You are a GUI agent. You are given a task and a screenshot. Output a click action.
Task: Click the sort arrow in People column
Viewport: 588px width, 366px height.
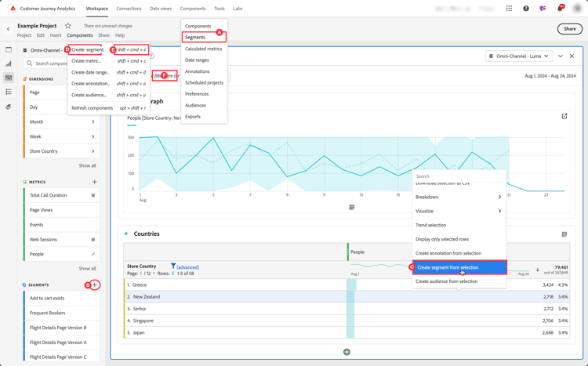coord(537,270)
